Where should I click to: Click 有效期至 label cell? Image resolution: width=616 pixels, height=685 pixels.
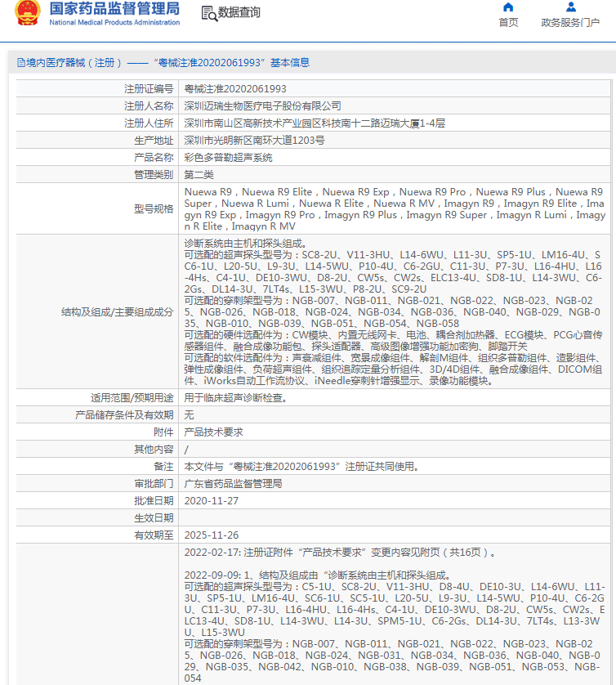coord(97,535)
